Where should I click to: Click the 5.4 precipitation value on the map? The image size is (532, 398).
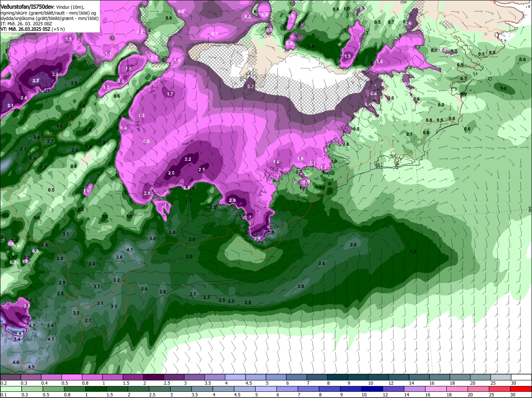[17, 340]
